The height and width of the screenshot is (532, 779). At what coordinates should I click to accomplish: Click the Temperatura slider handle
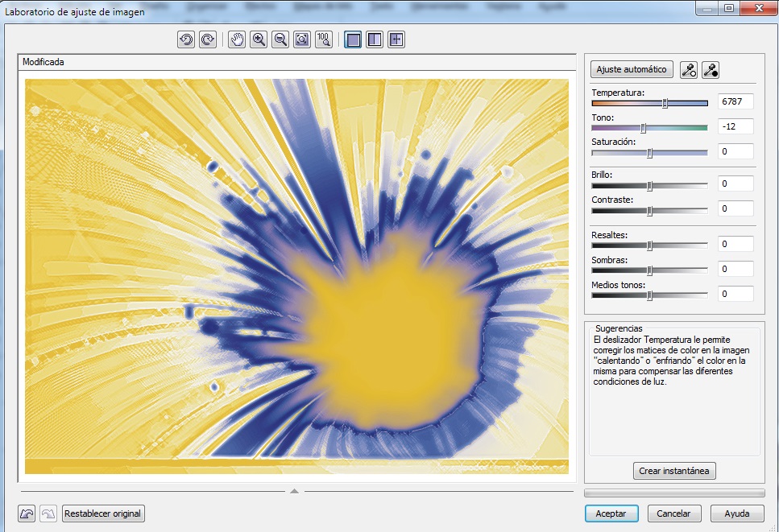[x=665, y=103]
